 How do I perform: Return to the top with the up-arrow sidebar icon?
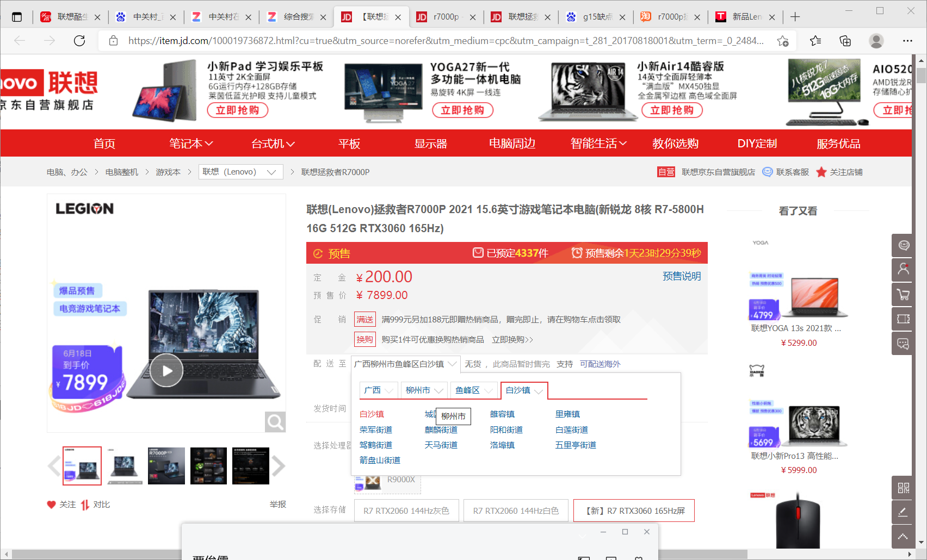[x=904, y=537]
